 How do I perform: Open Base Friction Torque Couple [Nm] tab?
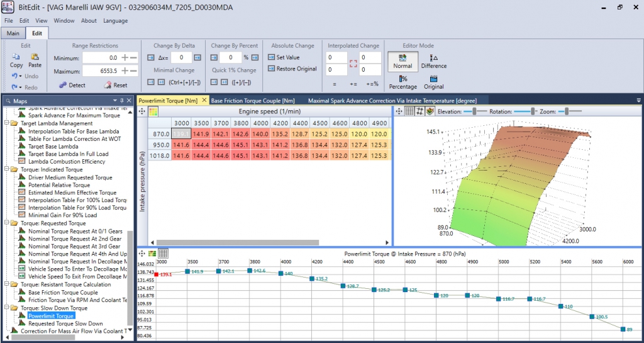(x=253, y=100)
